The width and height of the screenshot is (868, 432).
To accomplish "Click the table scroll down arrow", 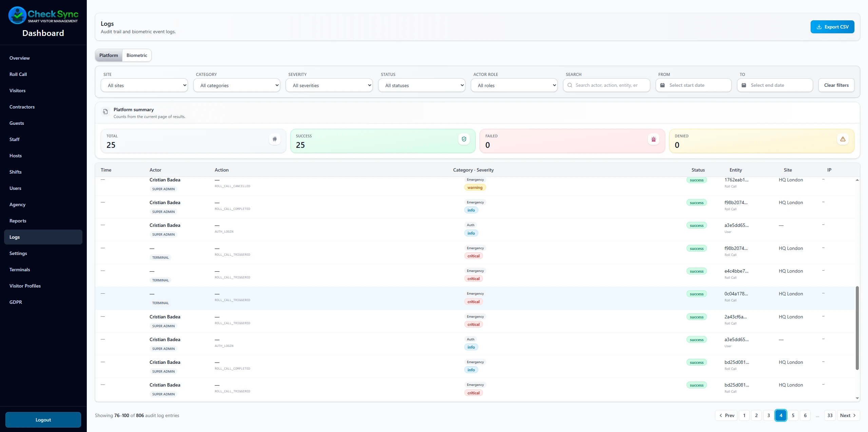I will 857,398.
